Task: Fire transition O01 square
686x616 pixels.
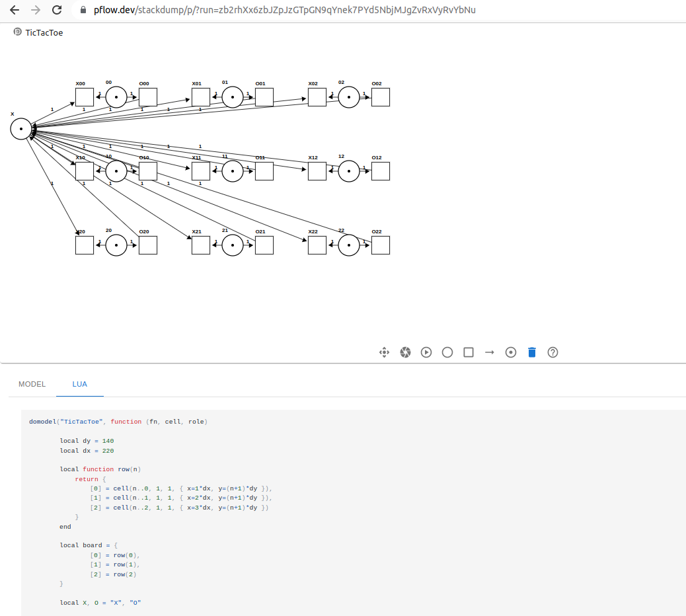Action: click(264, 97)
